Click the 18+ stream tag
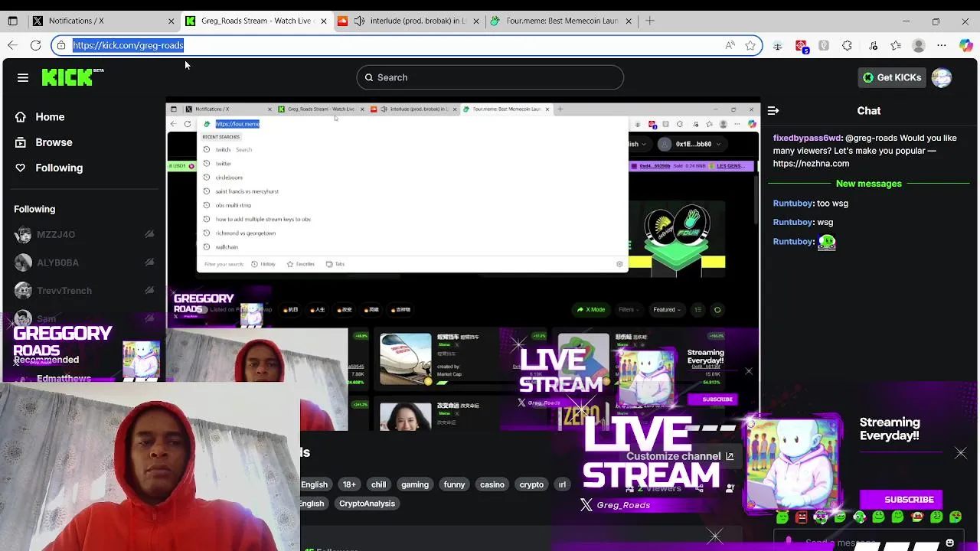 (x=349, y=484)
